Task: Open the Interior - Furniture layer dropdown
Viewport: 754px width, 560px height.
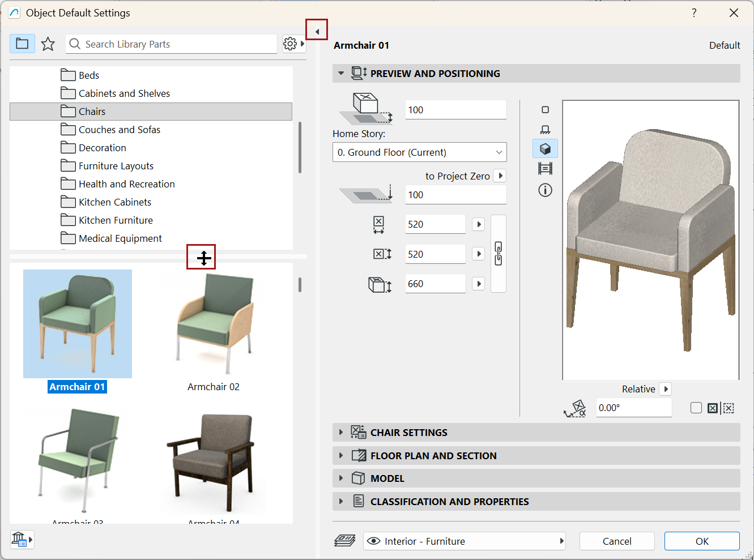Action: click(465, 541)
